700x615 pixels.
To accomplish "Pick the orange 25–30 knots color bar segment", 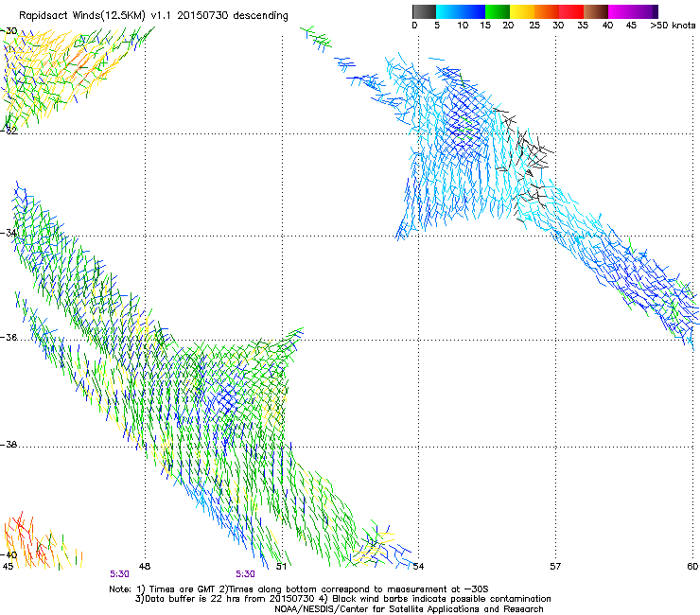I will (x=547, y=11).
